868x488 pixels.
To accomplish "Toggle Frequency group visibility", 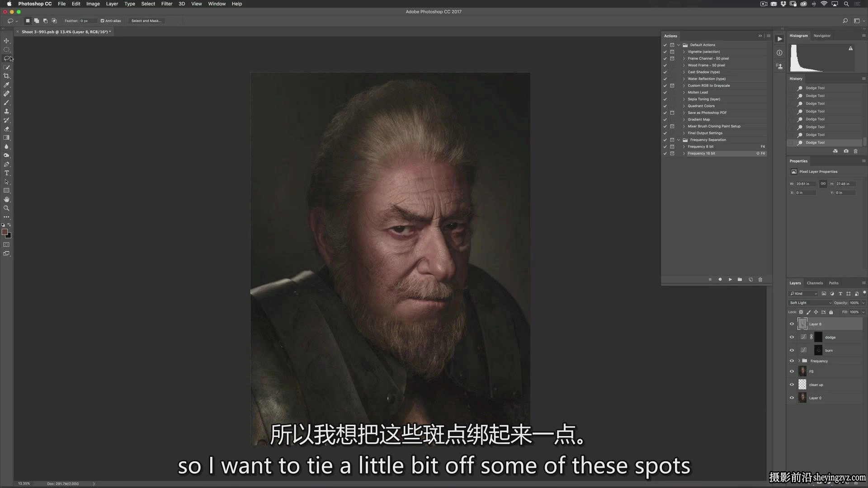I will (792, 361).
